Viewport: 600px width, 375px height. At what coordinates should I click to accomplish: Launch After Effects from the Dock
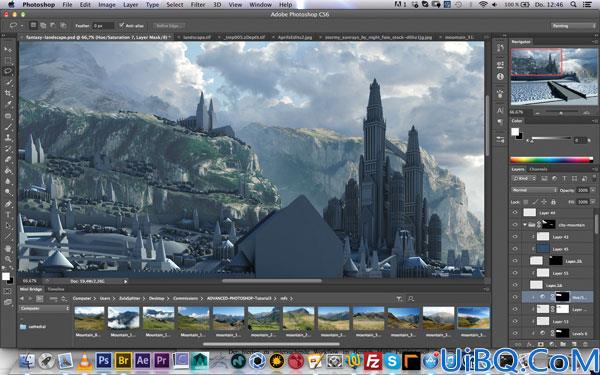142,360
